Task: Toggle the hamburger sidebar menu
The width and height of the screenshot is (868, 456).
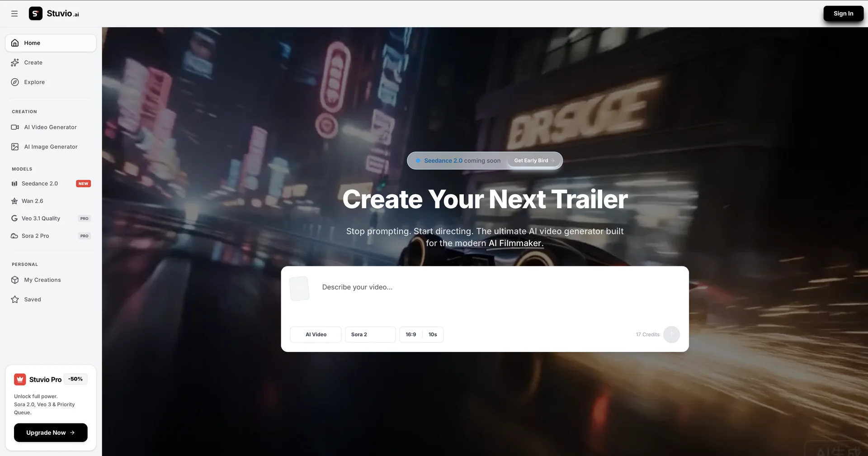Action: click(x=14, y=14)
